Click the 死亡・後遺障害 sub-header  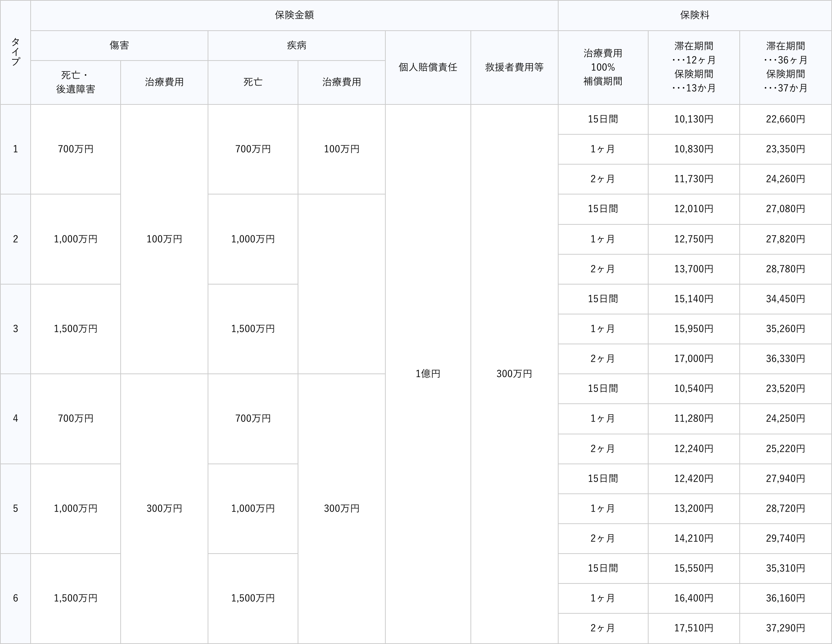point(75,82)
